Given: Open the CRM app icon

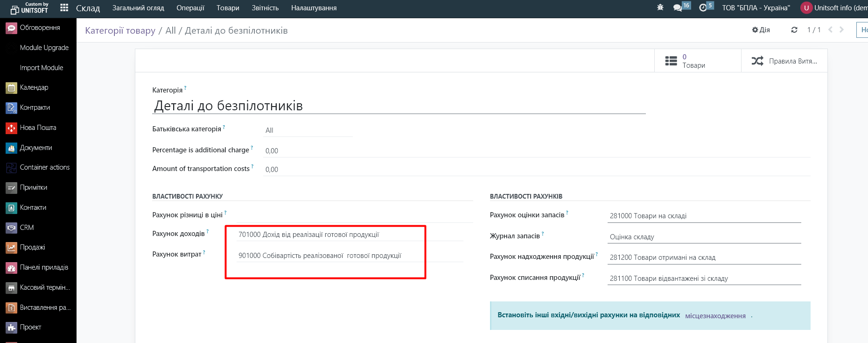Looking at the screenshot, I should coord(11,228).
